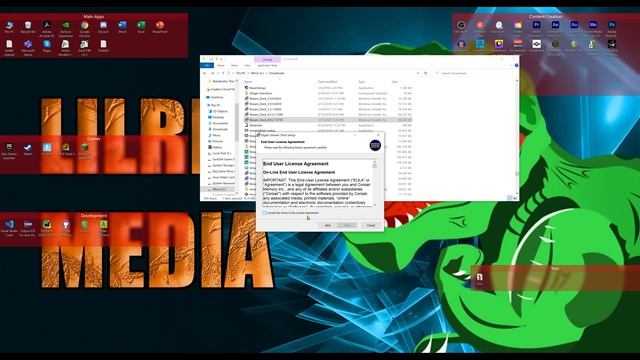The image size is (640, 360).
Task: Tick 'I accept the terms' checkbox
Action: (x=264, y=213)
